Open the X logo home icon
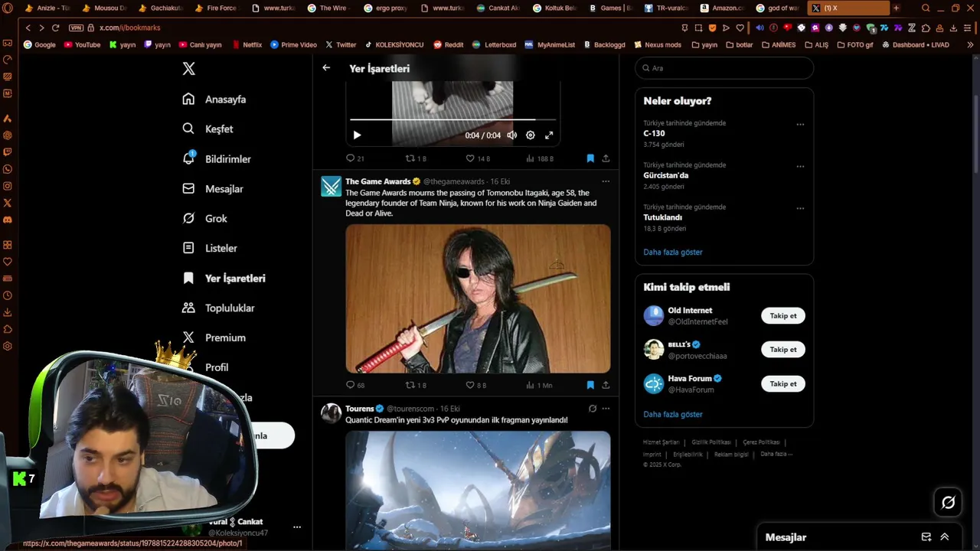 [189, 68]
